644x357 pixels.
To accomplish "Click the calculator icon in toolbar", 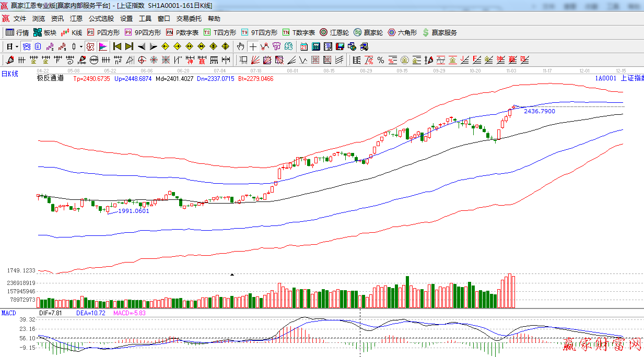I will tap(315, 46).
